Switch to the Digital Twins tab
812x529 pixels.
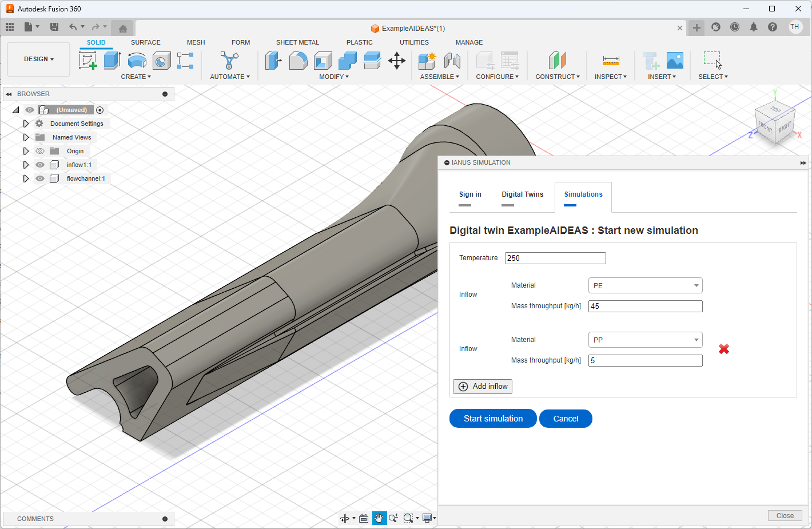[522, 194]
